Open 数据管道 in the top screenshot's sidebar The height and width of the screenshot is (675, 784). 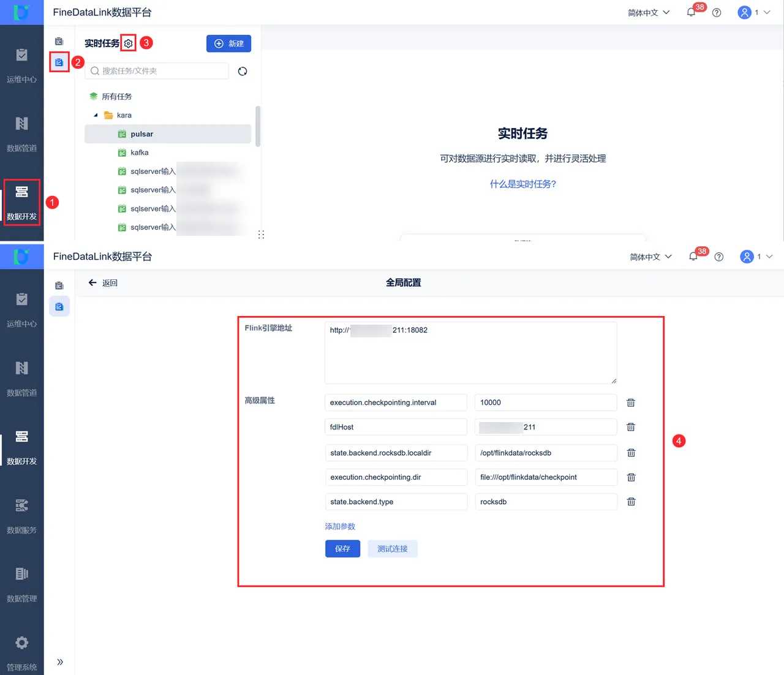21,134
